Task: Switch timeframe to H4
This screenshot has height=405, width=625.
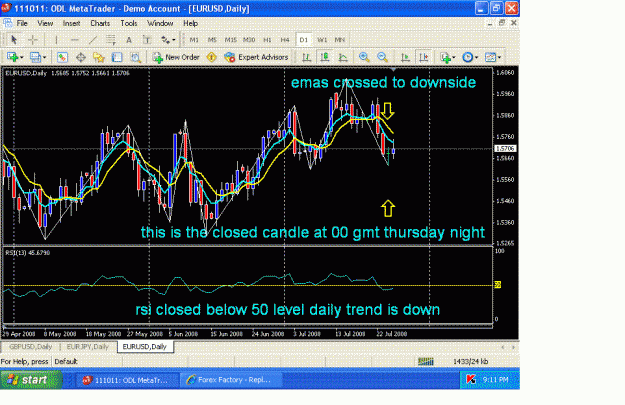Action: [285, 40]
